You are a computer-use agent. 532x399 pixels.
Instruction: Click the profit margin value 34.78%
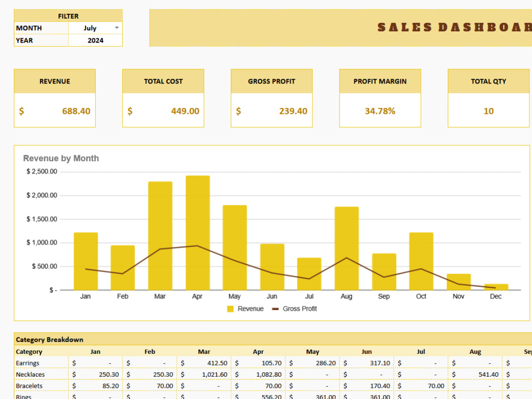[x=380, y=111]
